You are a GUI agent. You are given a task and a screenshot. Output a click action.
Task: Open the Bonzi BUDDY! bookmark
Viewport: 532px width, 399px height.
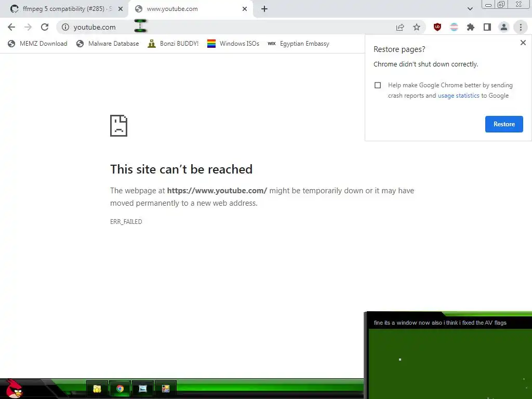174,44
